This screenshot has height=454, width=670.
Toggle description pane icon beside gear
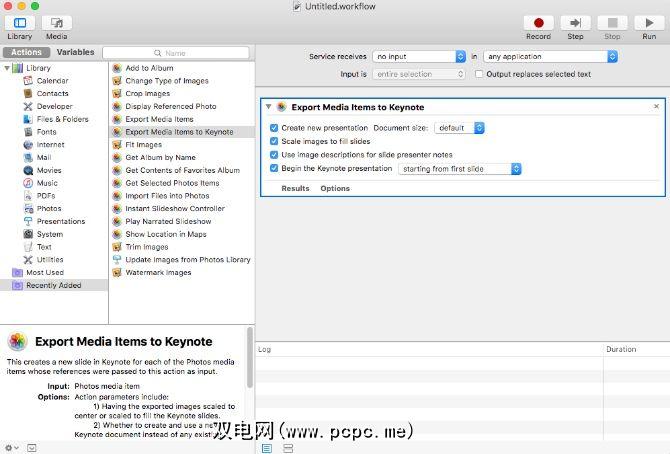tap(32, 448)
